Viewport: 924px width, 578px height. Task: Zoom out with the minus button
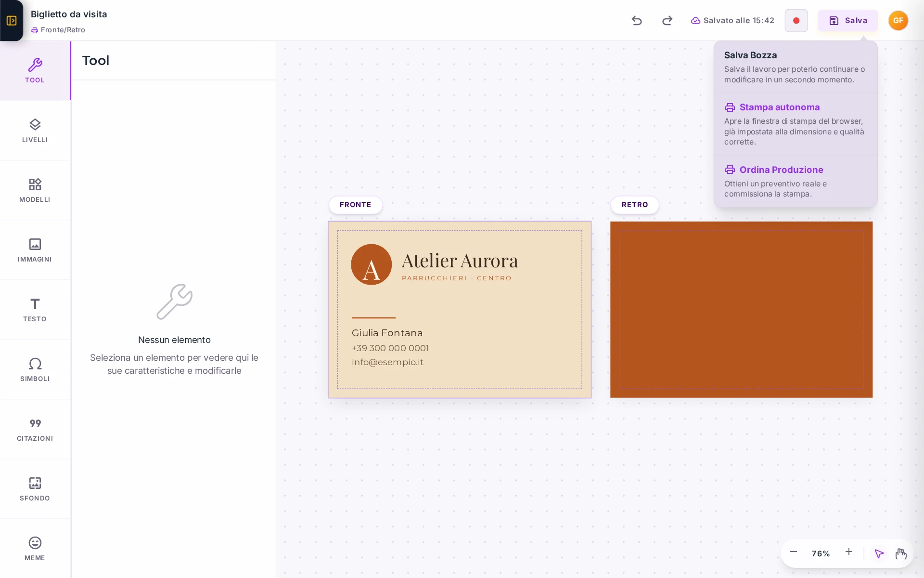pyautogui.click(x=794, y=552)
